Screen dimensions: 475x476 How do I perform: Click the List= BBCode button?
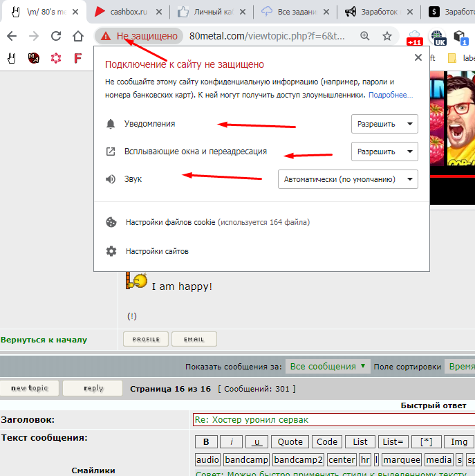393,441
